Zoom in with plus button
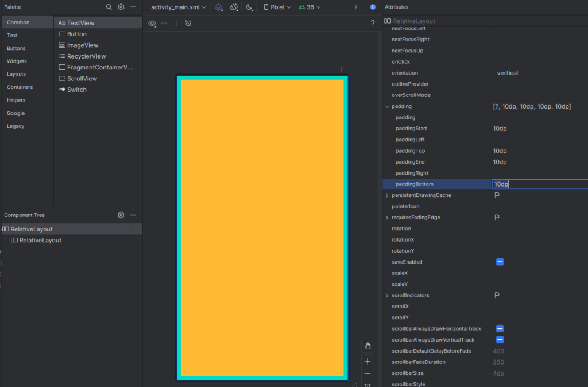The height and width of the screenshot is (387, 588). (367, 361)
